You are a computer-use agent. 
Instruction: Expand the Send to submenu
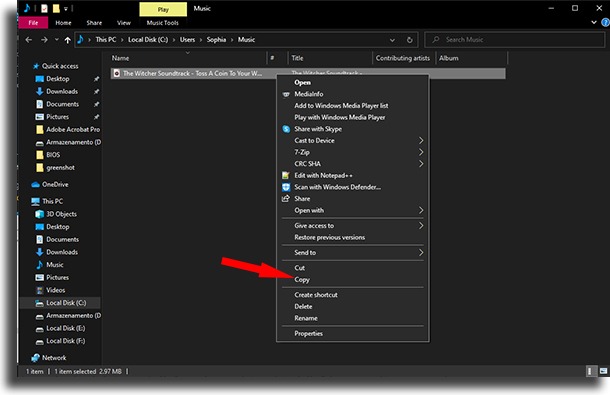click(x=352, y=253)
